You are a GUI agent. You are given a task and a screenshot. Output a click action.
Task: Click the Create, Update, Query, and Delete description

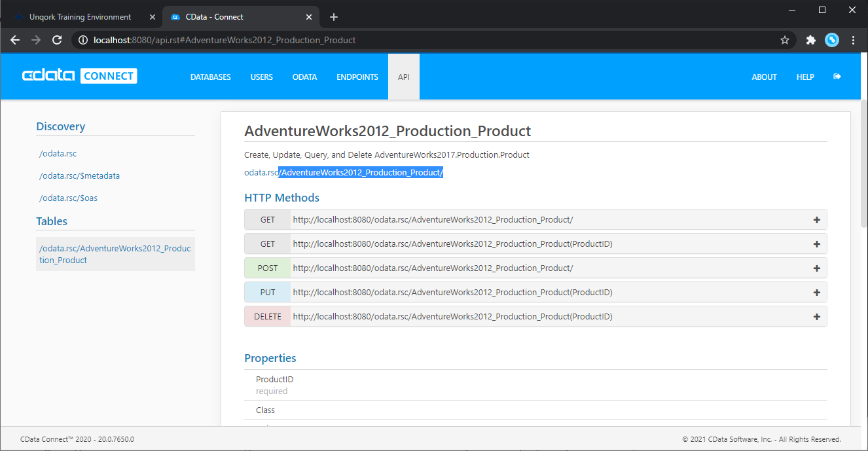387,155
